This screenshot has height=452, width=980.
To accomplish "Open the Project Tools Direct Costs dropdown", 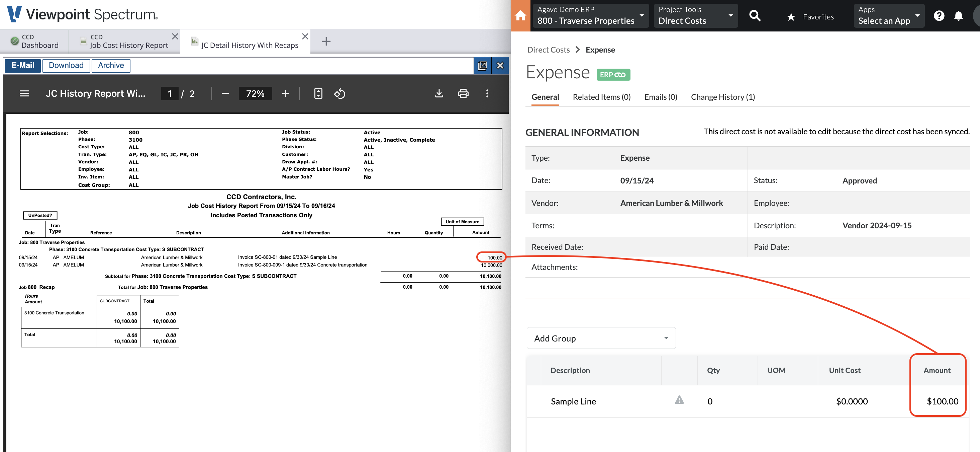I will 696,16.
